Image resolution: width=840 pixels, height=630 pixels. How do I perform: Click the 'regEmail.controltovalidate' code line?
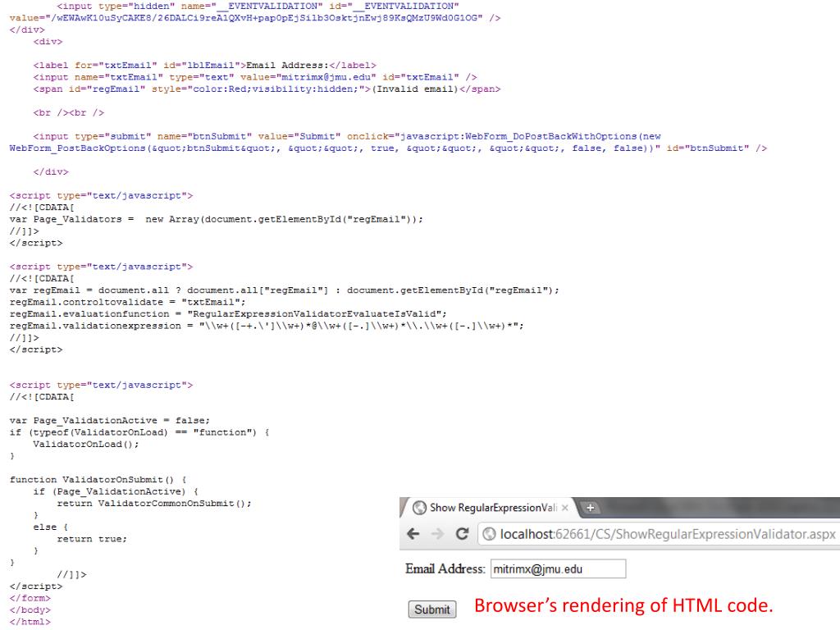pyautogui.click(x=127, y=302)
